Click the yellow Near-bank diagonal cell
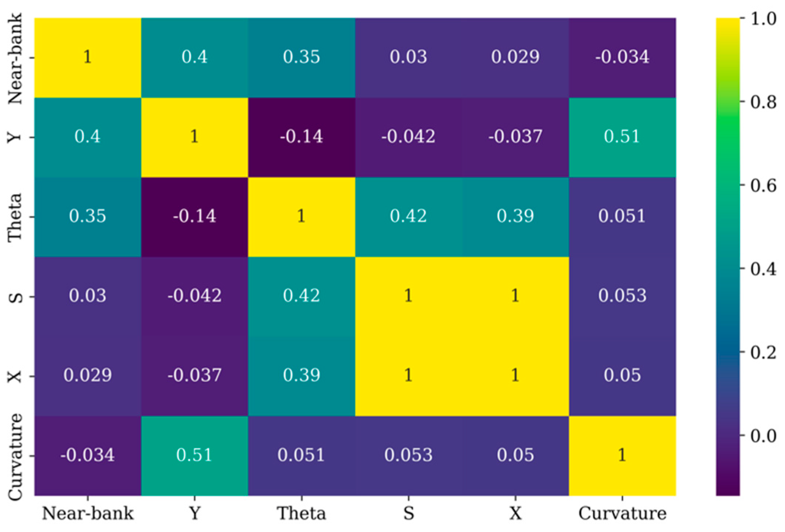The width and height of the screenshot is (785, 532). click(x=88, y=57)
